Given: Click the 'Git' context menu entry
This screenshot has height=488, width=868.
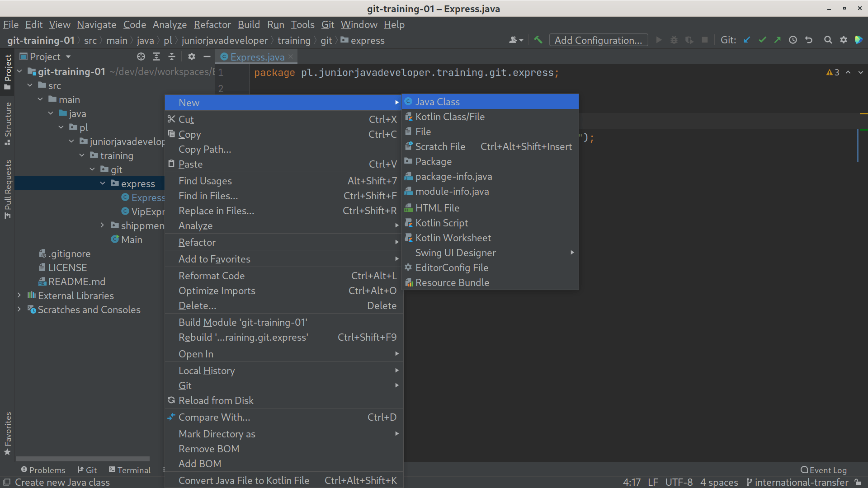Looking at the screenshot, I should (185, 385).
